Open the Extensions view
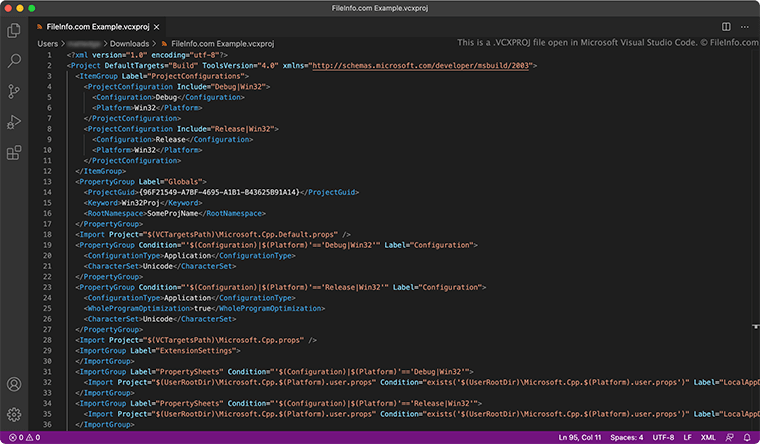Screen dimensions: 760x444 pos(14,153)
